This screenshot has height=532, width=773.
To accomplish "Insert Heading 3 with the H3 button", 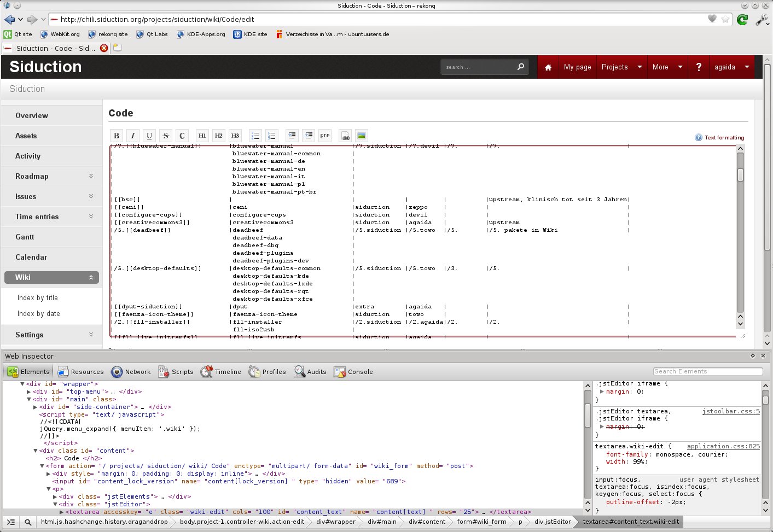I will tap(235, 136).
